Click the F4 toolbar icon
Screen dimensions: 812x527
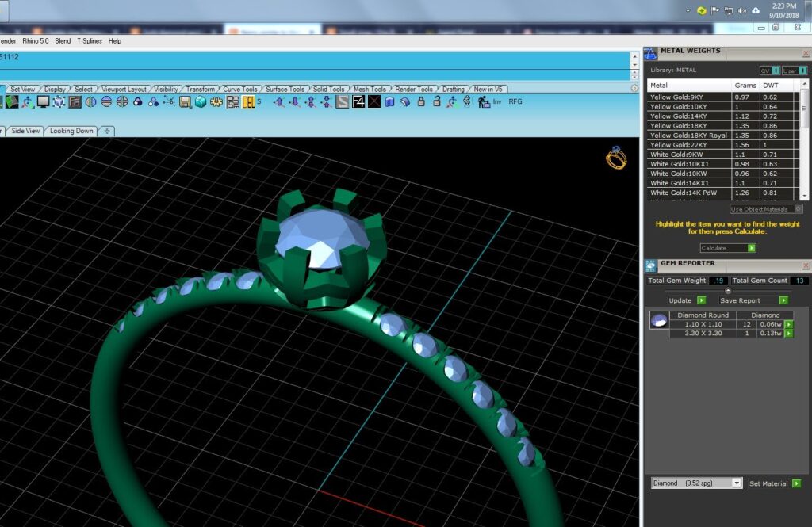pos(358,102)
